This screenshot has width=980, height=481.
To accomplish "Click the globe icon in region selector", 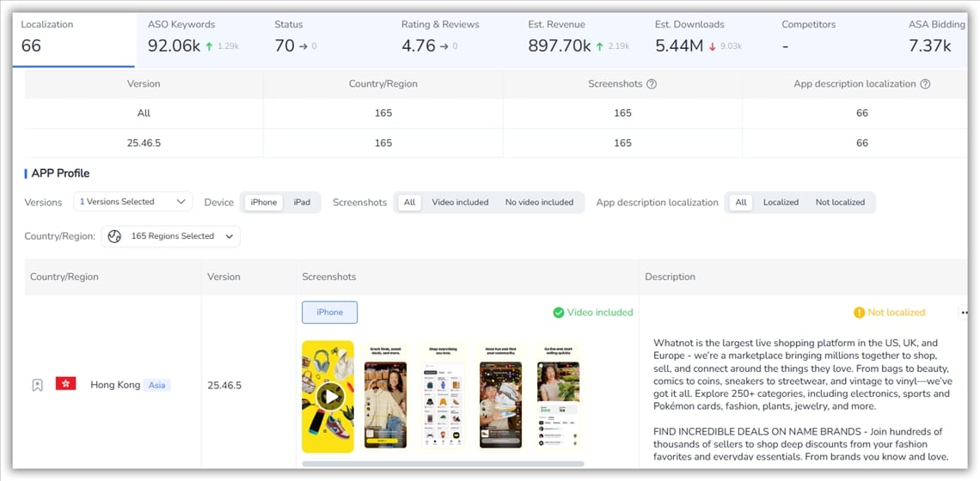I will 116,236.
